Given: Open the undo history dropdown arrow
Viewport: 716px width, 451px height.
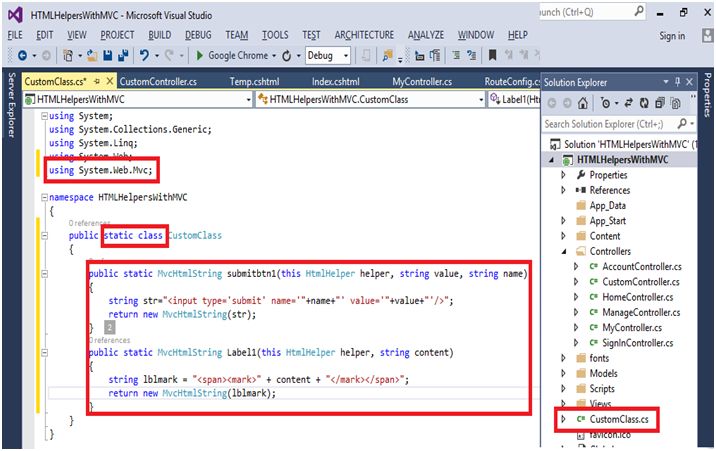Looking at the screenshot, I should click(157, 56).
